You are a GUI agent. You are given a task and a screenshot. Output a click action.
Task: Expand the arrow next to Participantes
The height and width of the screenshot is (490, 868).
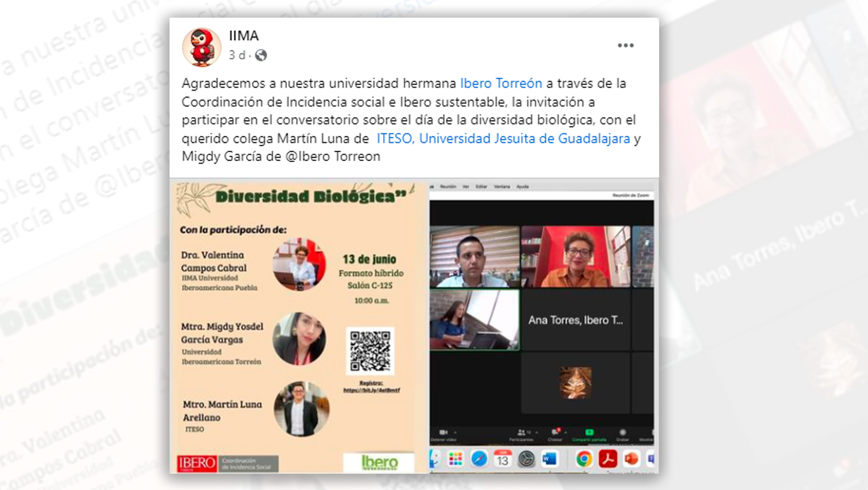coord(538,433)
